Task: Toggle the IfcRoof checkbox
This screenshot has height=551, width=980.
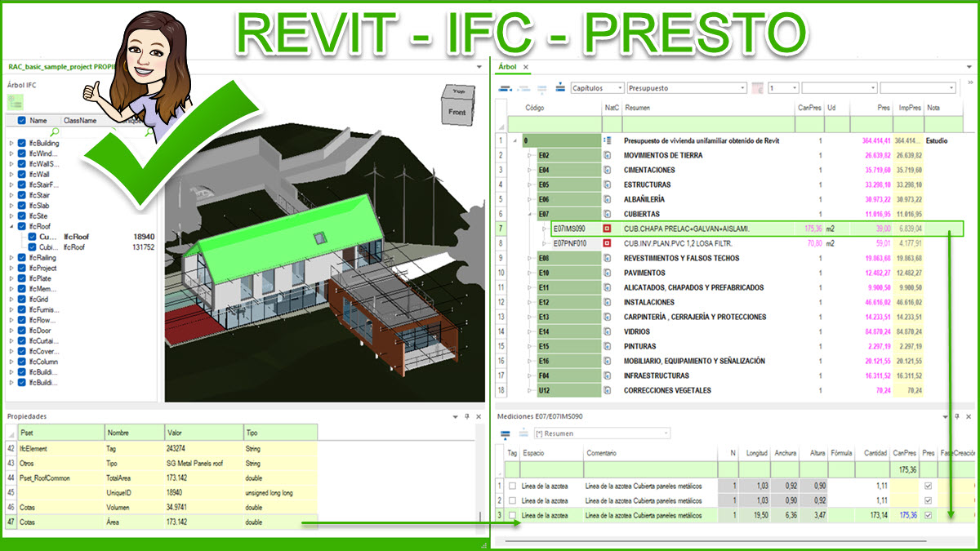Action: point(21,227)
